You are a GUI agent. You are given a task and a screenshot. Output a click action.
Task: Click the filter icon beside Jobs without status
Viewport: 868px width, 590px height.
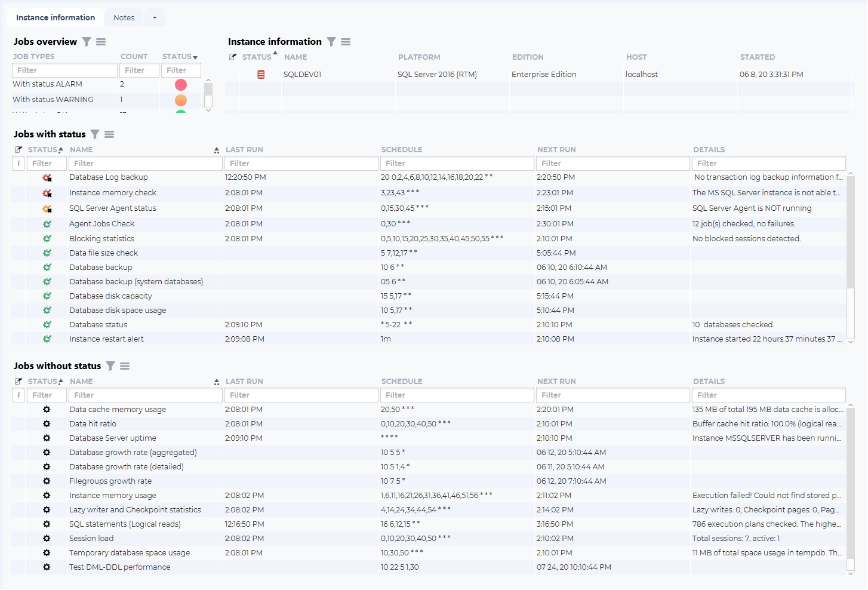point(110,366)
